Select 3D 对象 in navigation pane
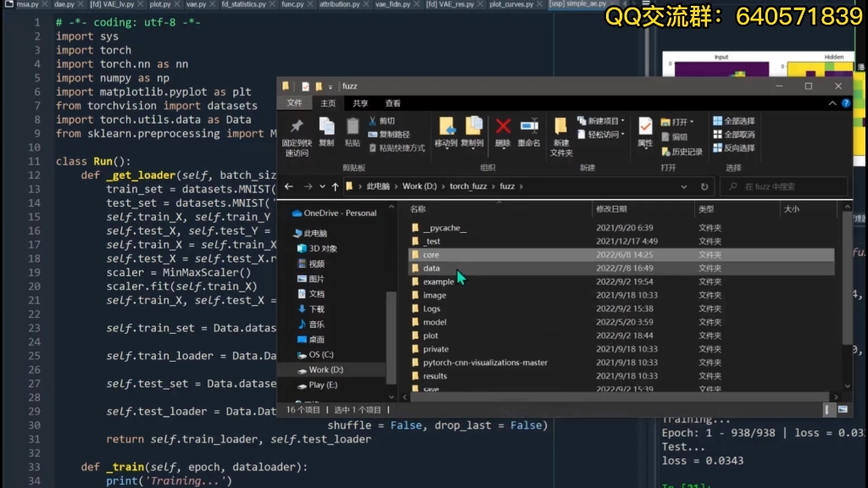Image resolution: width=868 pixels, height=488 pixels. click(x=317, y=248)
